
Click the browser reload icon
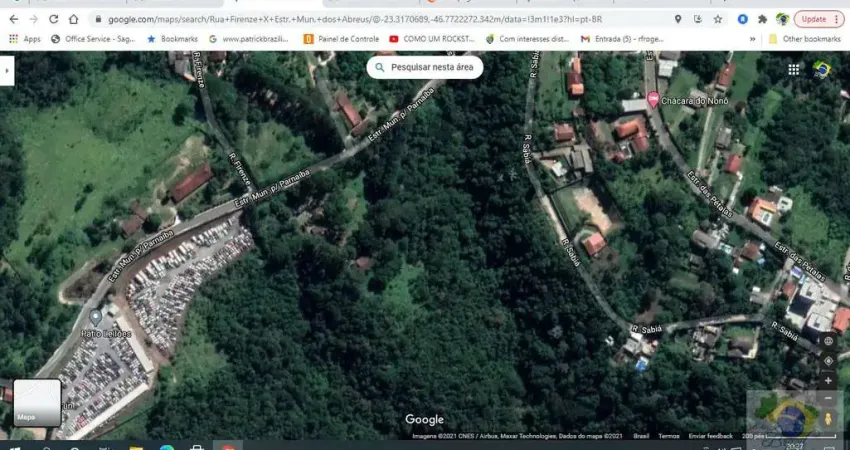54,19
